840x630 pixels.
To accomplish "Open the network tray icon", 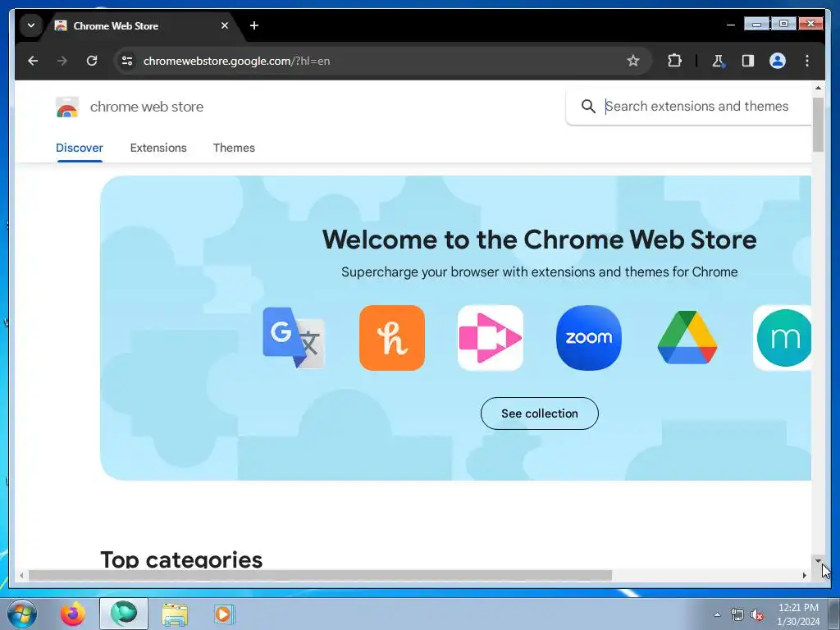I will (x=737, y=615).
